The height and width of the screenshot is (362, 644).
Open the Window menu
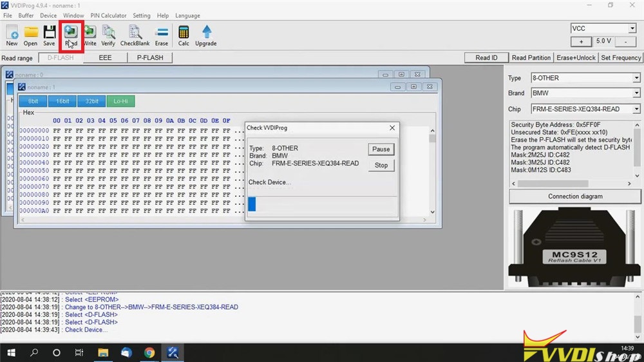point(73,15)
